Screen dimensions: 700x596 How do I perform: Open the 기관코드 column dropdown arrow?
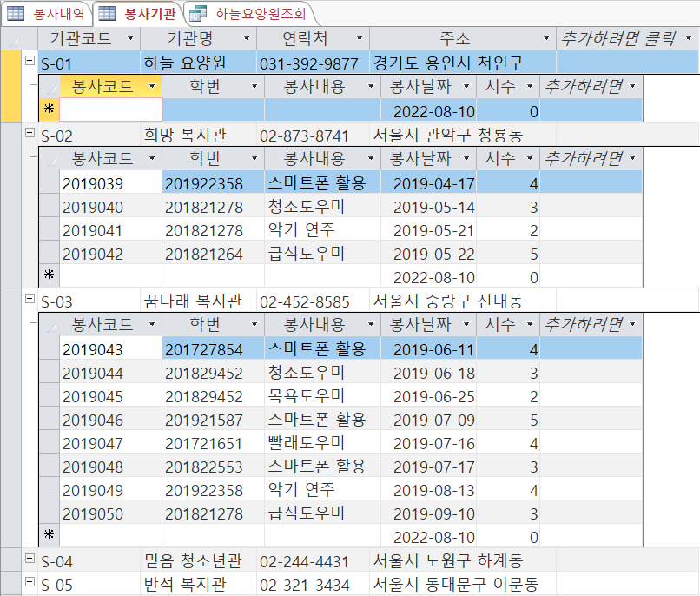click(129, 39)
